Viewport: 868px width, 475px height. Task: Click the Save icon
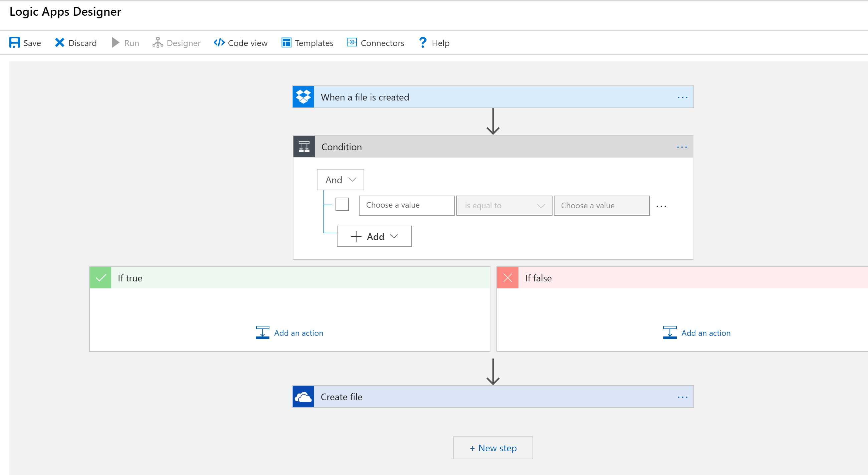pyautogui.click(x=14, y=42)
